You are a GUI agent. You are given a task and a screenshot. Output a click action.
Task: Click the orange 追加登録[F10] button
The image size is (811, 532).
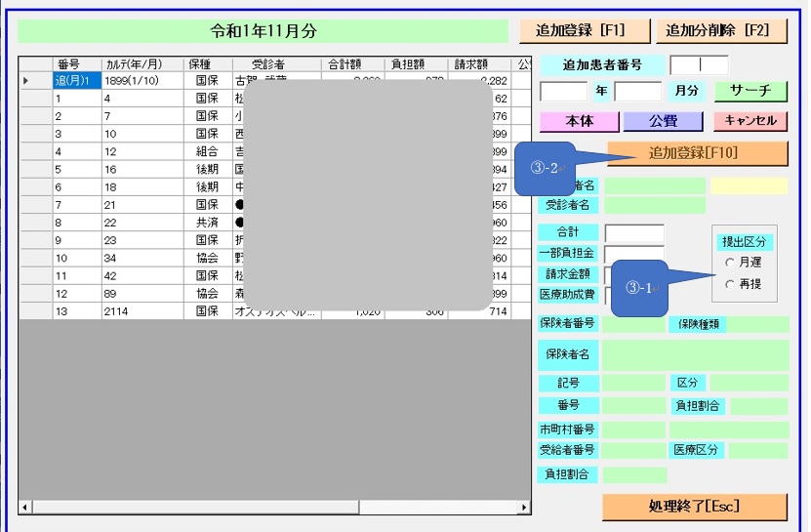coord(696,153)
